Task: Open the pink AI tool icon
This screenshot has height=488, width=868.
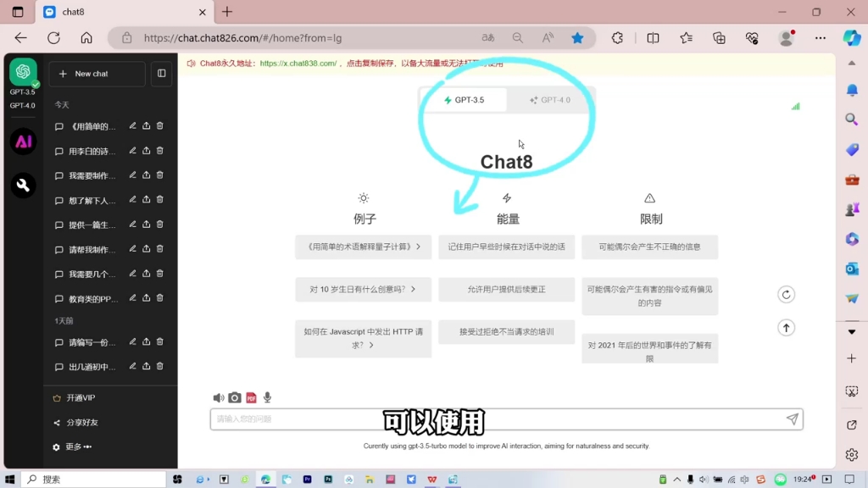Action: coord(23,141)
